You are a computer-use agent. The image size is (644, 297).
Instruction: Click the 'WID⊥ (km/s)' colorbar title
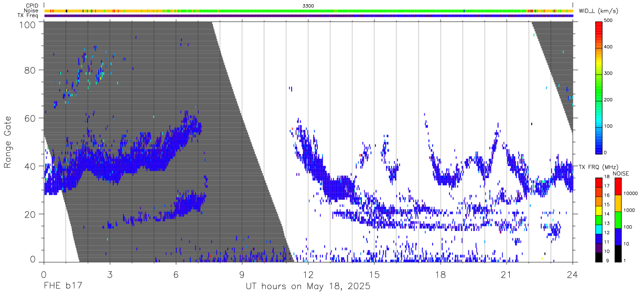coord(597,10)
